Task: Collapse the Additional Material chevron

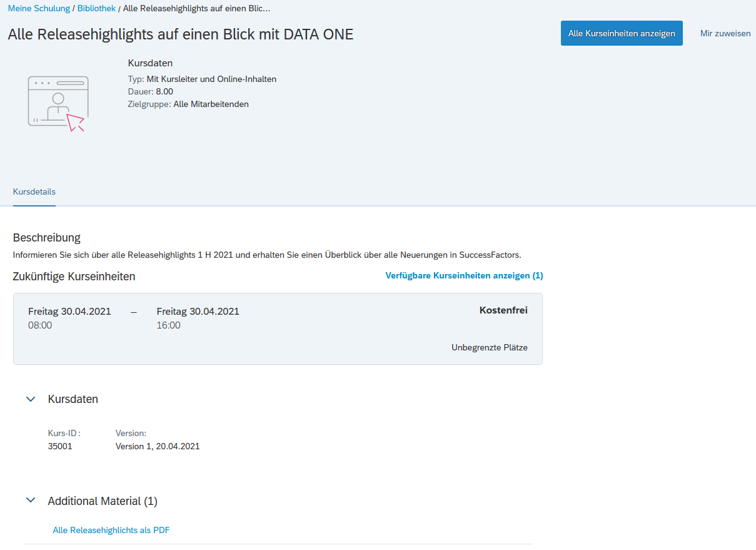Action: coord(31,501)
